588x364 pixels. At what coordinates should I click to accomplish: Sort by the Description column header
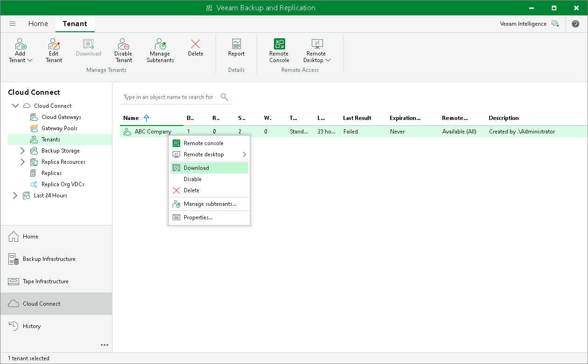(x=504, y=118)
